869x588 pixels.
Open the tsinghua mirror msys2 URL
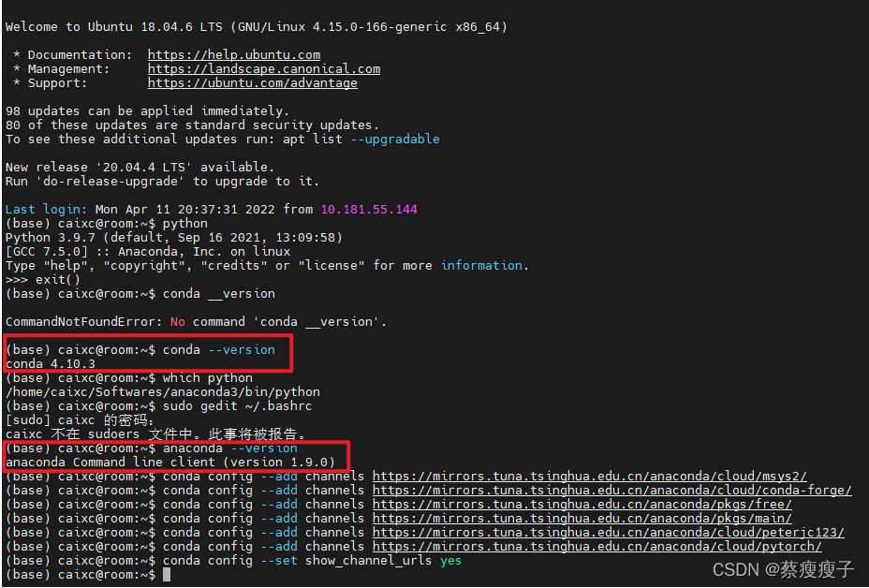click(590, 476)
